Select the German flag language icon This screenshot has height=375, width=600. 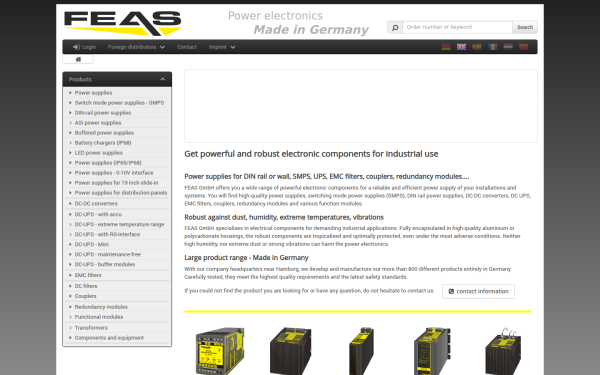446,47
